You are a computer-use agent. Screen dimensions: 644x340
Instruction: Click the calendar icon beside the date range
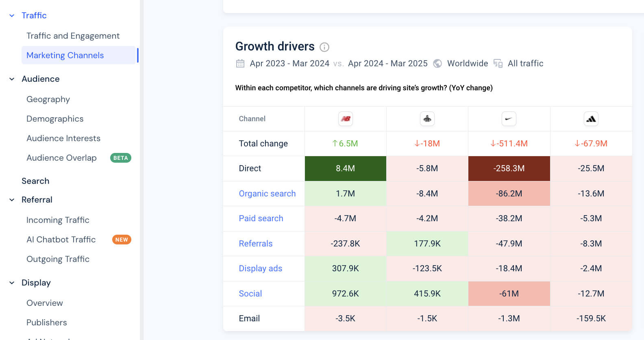click(240, 63)
